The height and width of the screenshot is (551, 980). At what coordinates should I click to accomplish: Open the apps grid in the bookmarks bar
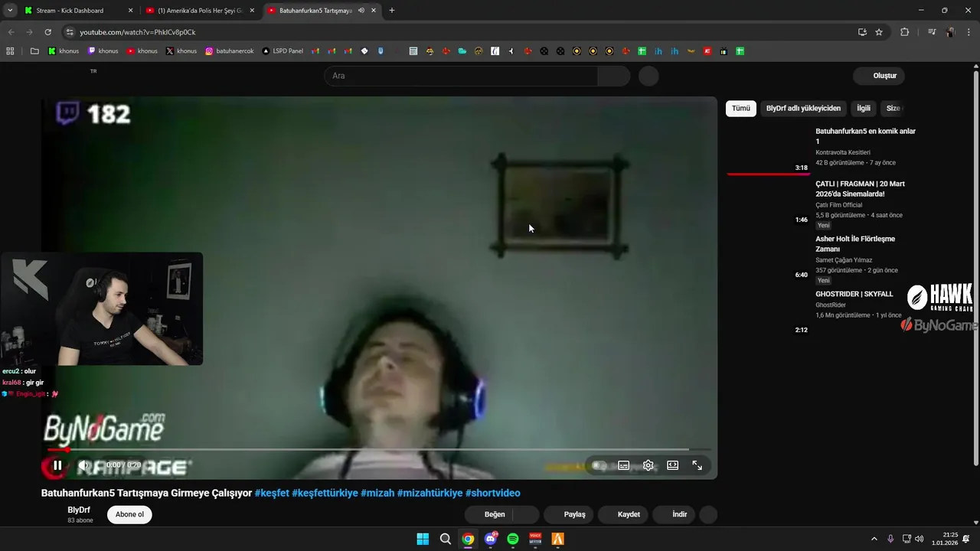[10, 51]
